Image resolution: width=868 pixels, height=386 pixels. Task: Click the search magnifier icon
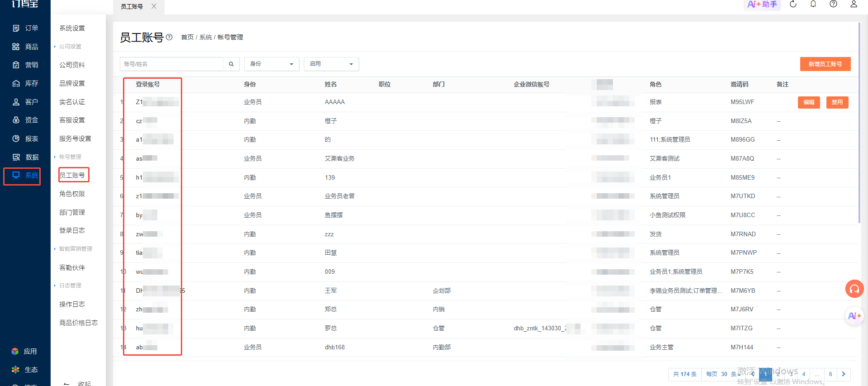click(x=231, y=64)
